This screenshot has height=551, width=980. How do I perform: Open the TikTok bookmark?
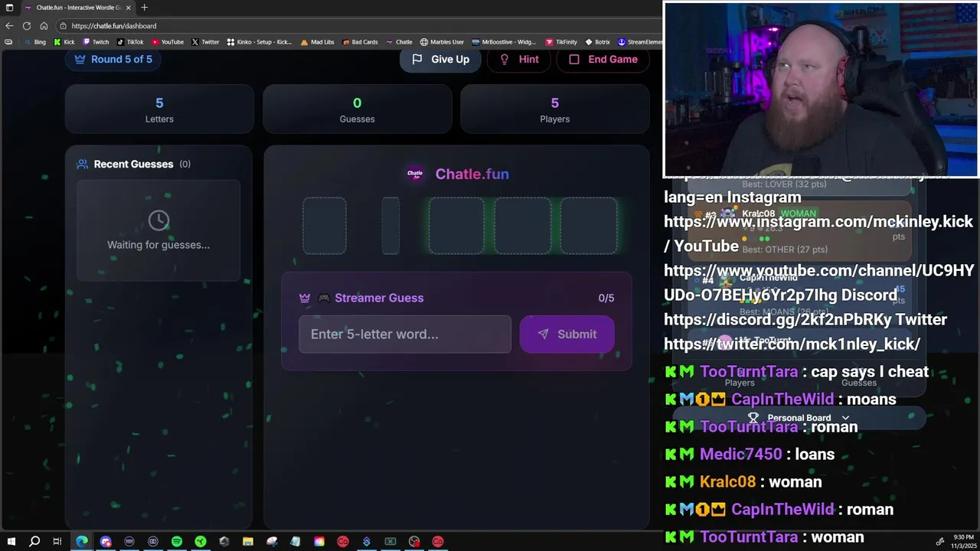[x=130, y=42]
